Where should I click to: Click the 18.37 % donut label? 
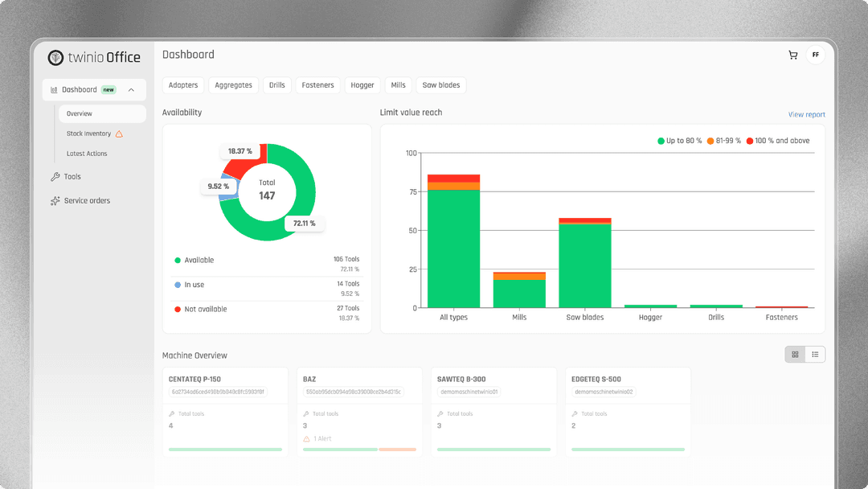(x=240, y=151)
